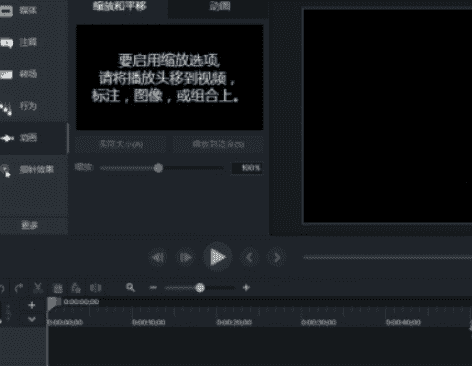Click the black video preview canvas

click(388, 116)
